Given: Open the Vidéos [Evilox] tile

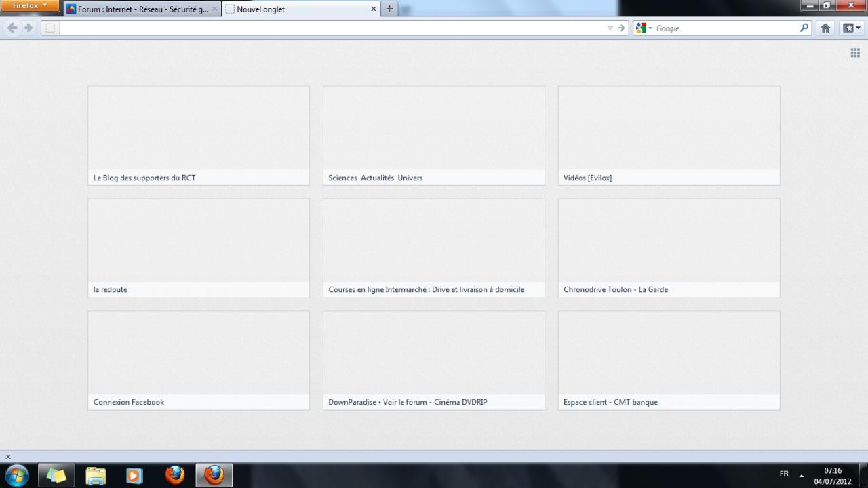Looking at the screenshot, I should tap(669, 136).
